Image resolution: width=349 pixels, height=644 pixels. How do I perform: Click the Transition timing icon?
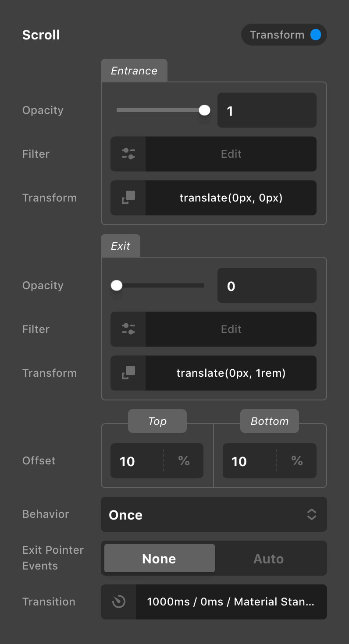[118, 602]
